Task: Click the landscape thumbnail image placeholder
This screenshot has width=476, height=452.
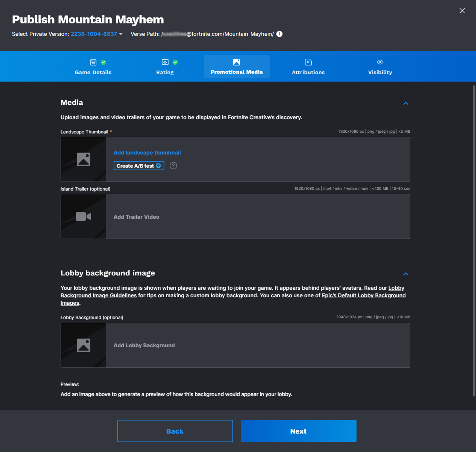Action: click(83, 159)
